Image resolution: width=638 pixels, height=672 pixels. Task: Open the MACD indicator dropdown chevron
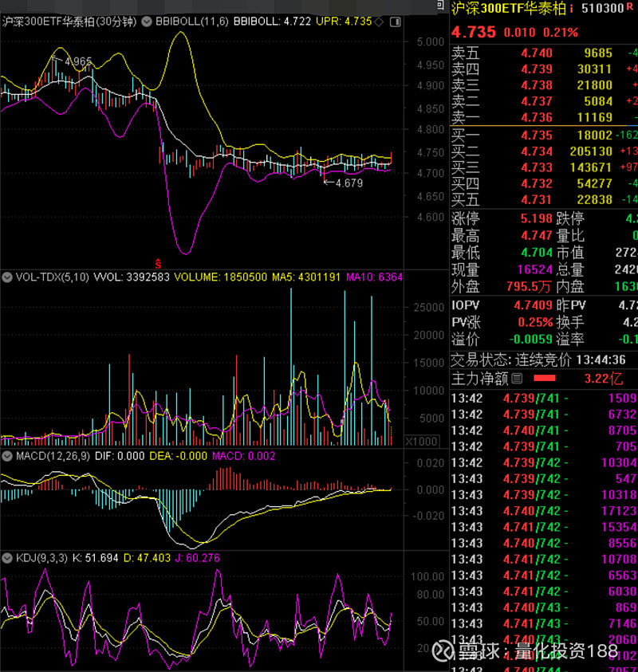pyautogui.click(x=7, y=456)
